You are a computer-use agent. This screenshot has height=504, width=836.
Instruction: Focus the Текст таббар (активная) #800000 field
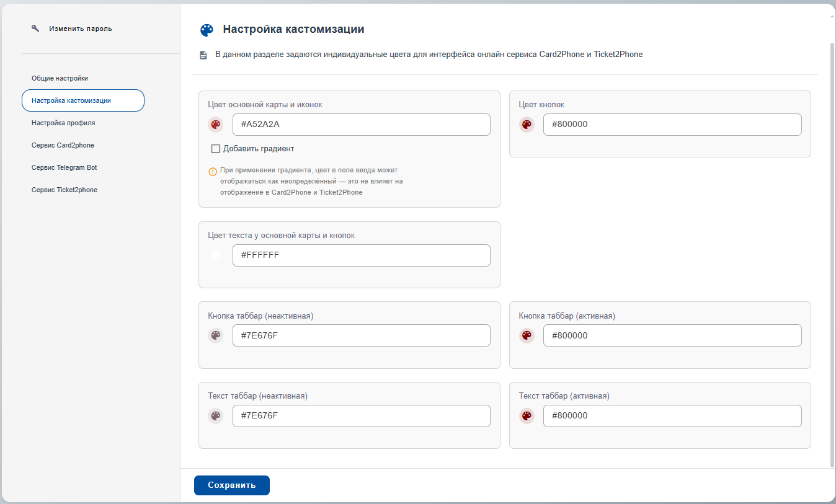672,416
